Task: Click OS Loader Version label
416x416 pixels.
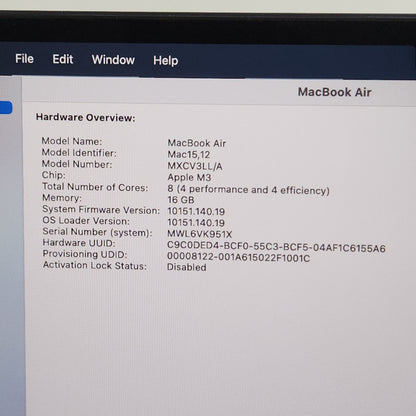Action: coord(86,221)
